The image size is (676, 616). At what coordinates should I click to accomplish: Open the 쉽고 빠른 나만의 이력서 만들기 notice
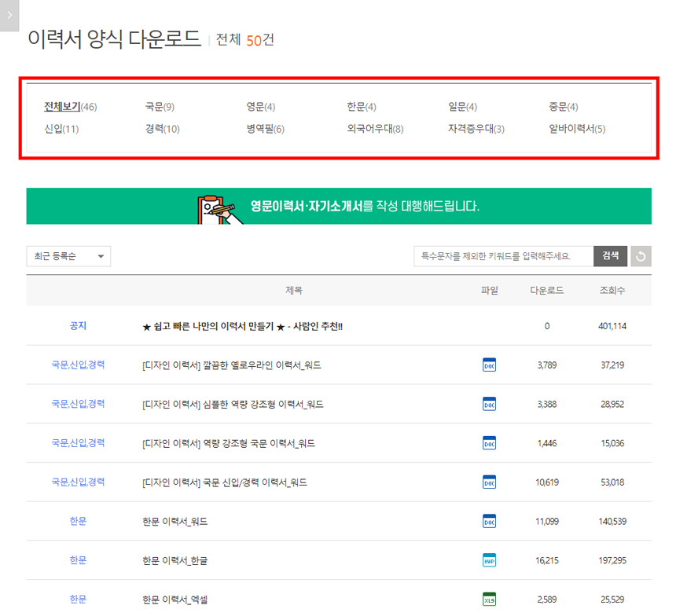click(242, 326)
